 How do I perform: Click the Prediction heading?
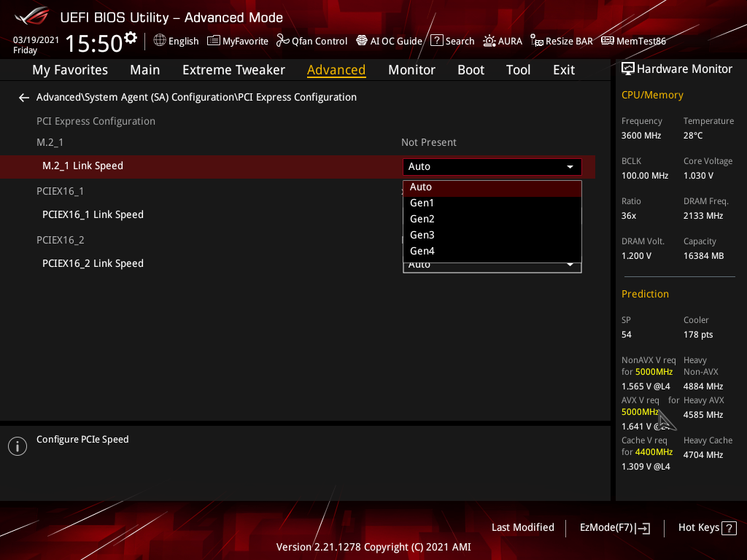tap(645, 295)
